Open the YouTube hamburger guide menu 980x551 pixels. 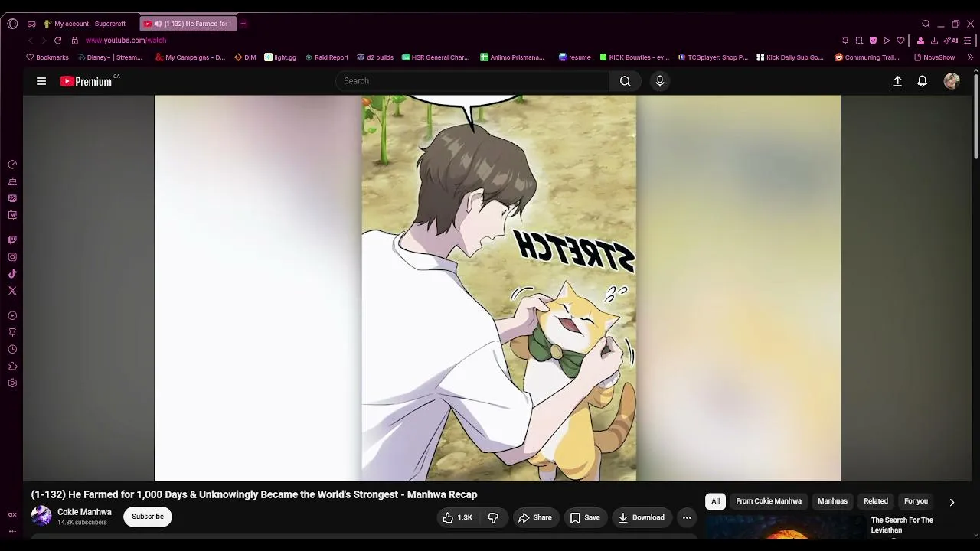[41, 81]
